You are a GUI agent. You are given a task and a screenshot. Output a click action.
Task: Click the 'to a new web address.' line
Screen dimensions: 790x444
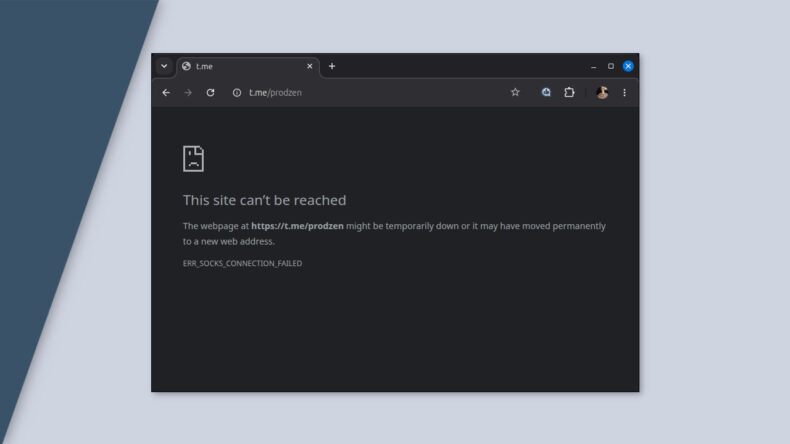(x=229, y=241)
